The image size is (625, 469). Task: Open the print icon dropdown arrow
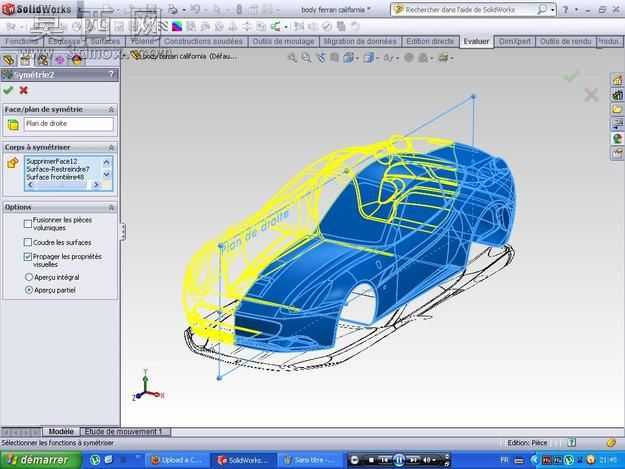pos(183,10)
